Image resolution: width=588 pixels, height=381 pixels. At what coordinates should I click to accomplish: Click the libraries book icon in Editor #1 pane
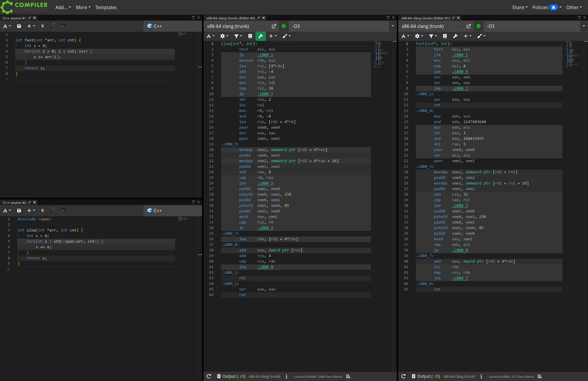445,36
